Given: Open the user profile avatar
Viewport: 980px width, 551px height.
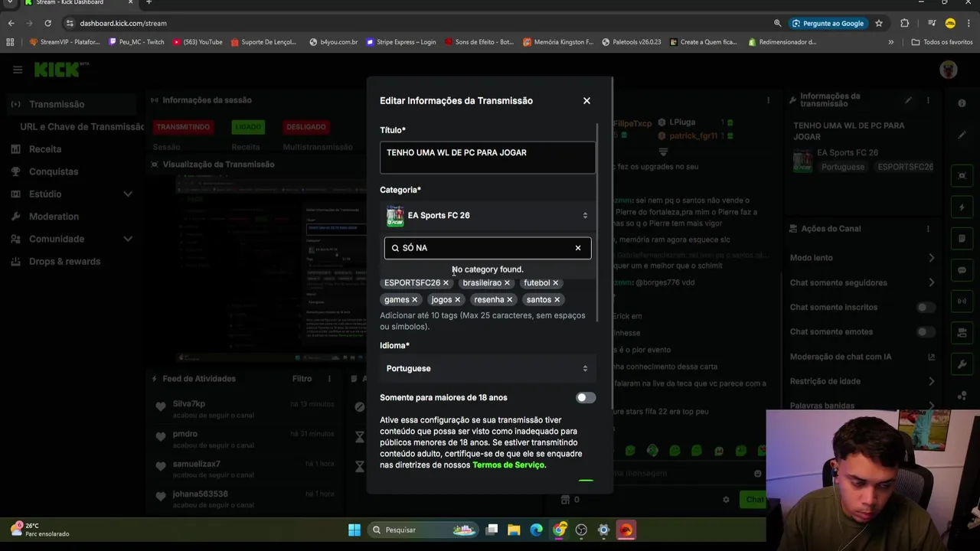Looking at the screenshot, I should pos(949,70).
